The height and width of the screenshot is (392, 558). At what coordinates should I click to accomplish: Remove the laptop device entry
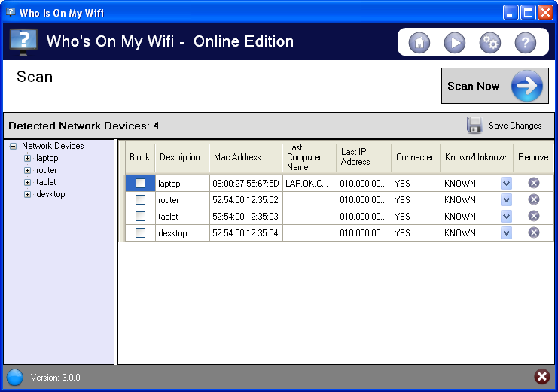[x=533, y=183]
